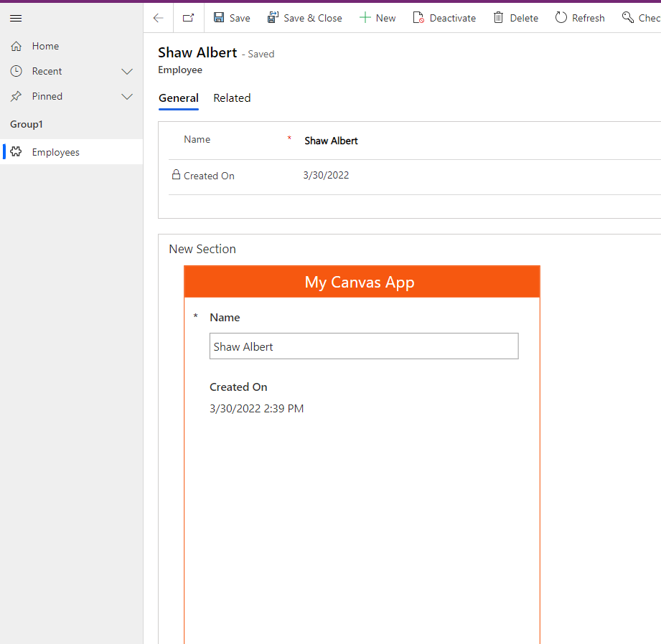Click the Save floppy disk icon
This screenshot has width=661, height=644.
click(x=219, y=18)
